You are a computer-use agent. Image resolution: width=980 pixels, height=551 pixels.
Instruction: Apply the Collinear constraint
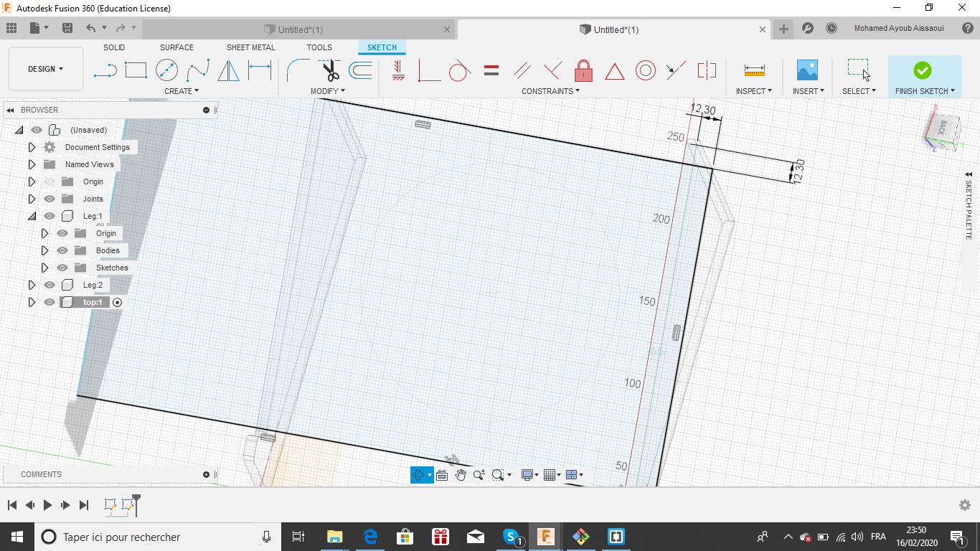tap(675, 70)
